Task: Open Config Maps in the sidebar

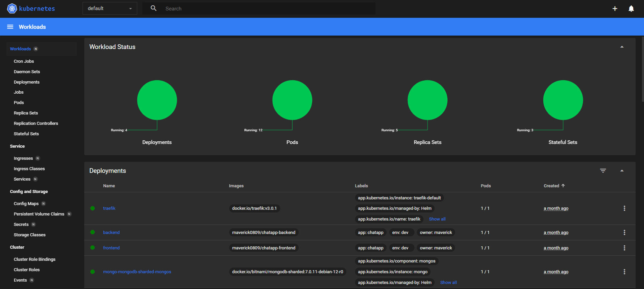Action: tap(26, 204)
